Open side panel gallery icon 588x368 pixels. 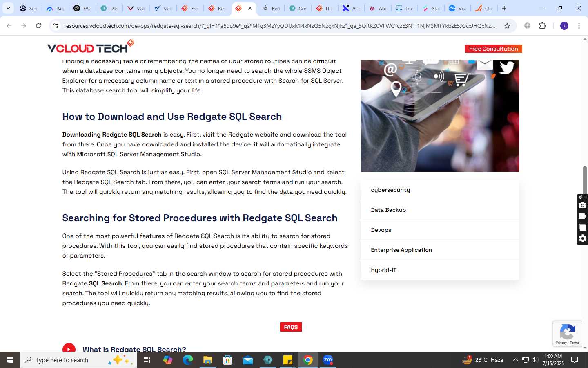[x=583, y=227]
